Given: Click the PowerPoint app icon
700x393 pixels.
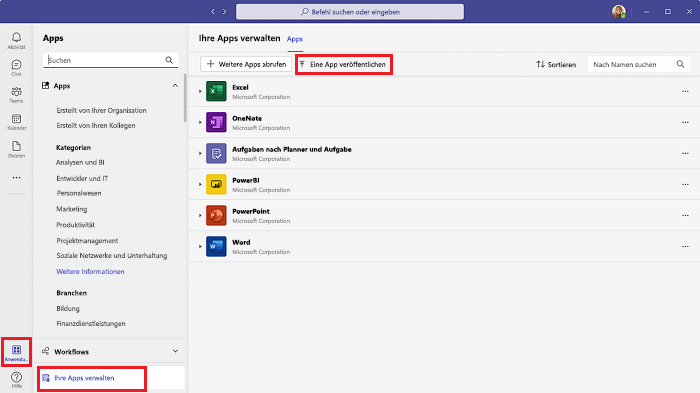Looking at the screenshot, I should (x=216, y=215).
